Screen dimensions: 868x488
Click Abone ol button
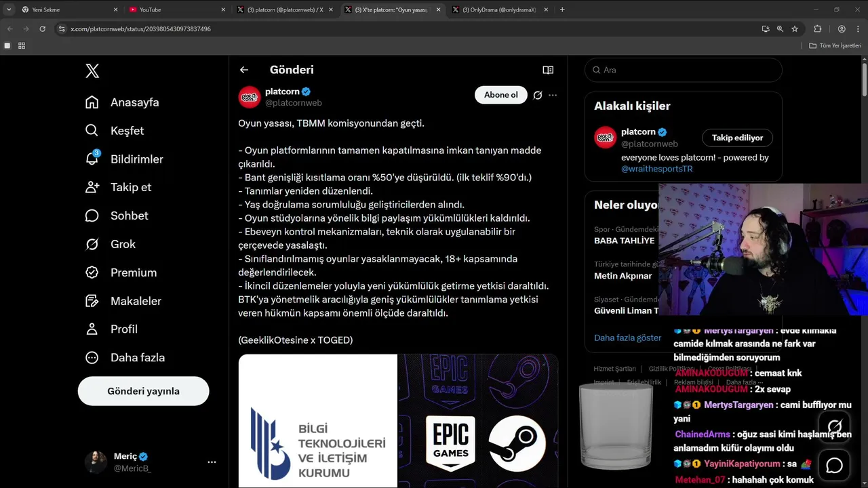501,95
